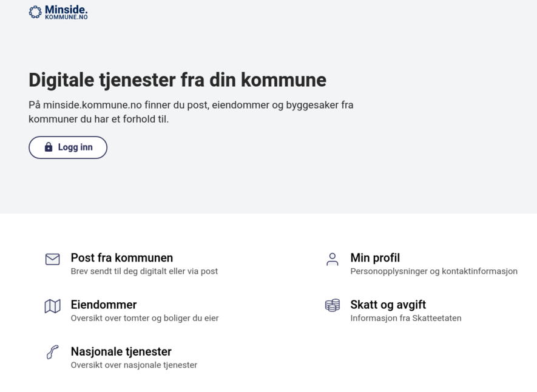Open the Eiendommer heading link
The height and width of the screenshot is (392, 537).
point(104,305)
